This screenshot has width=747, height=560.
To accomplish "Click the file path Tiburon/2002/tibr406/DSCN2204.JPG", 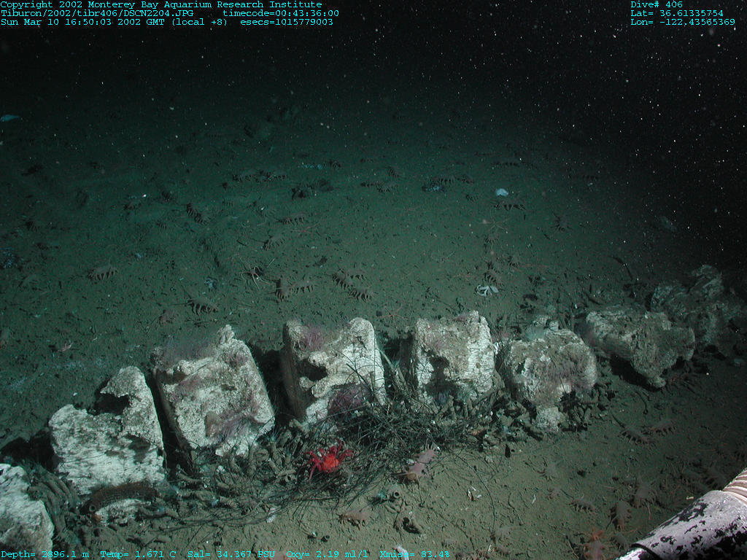I will point(97,13).
